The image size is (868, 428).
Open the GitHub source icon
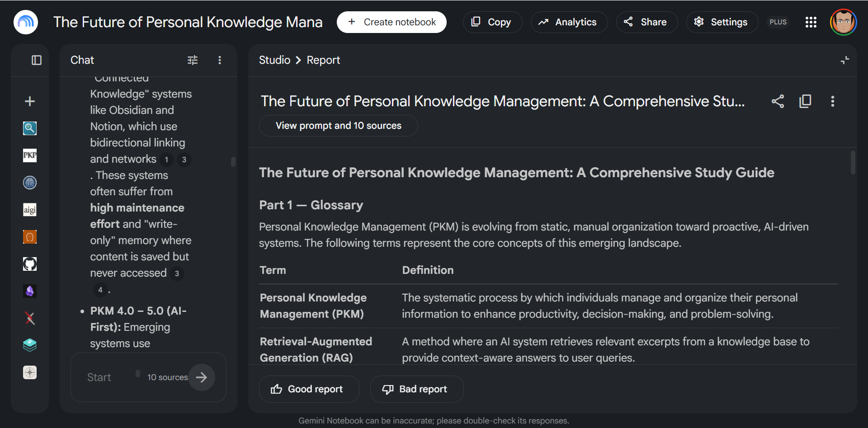point(30,264)
